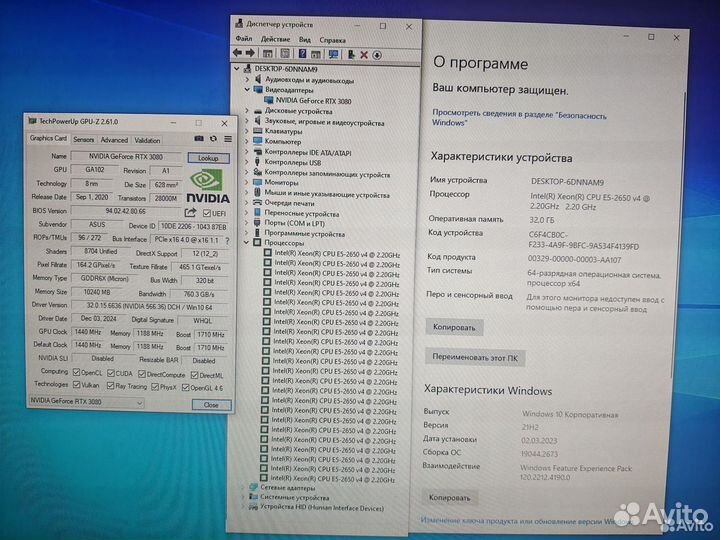Click the round down-arrow toolbar icon
This screenshot has width=720, height=540.
click(x=377, y=55)
